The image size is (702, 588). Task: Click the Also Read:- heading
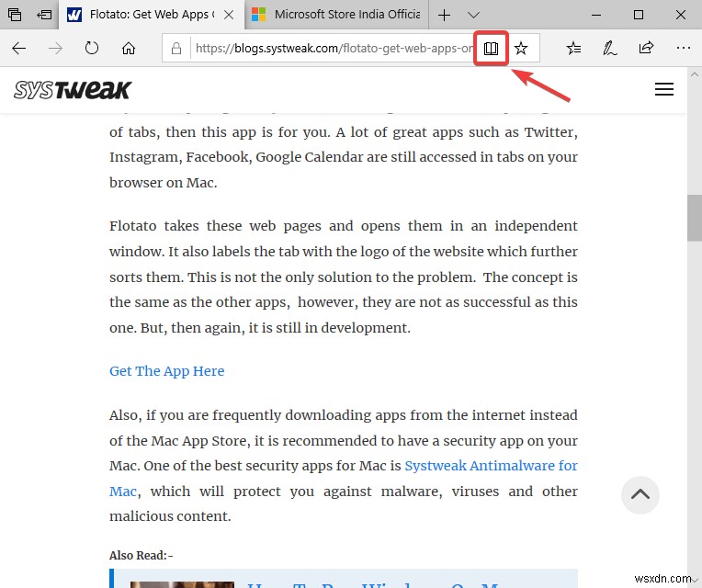(141, 555)
